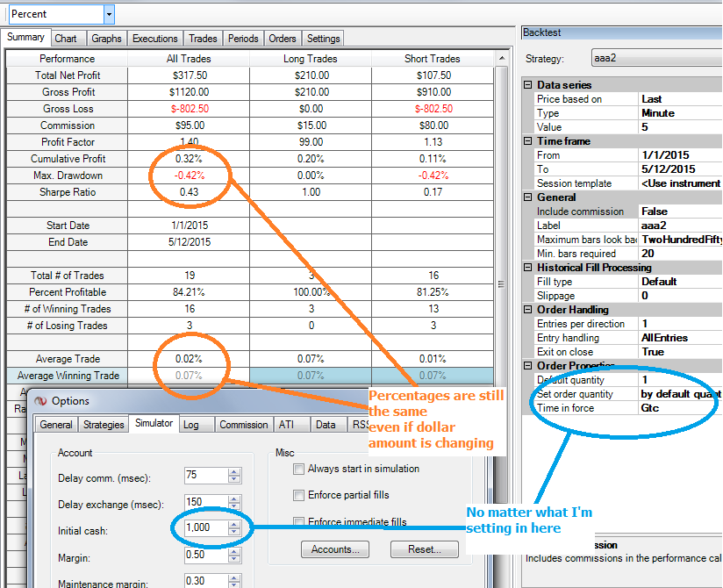Check Enforce partial fills option
Screen dimensions: 723x588
tap(299, 495)
